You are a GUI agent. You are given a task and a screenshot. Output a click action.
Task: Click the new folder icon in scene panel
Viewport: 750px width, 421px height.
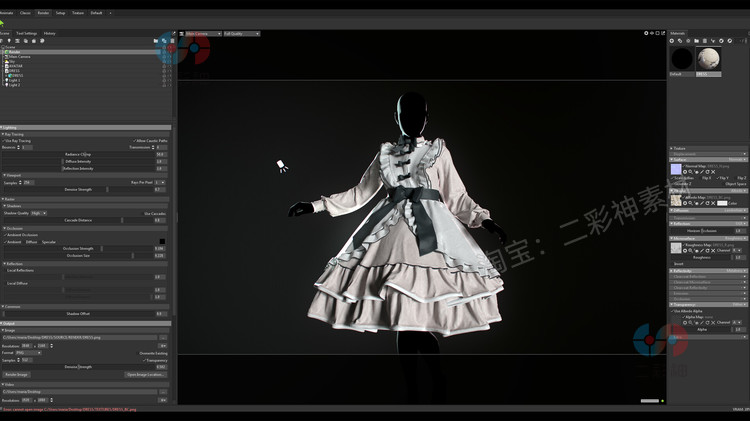[156, 41]
